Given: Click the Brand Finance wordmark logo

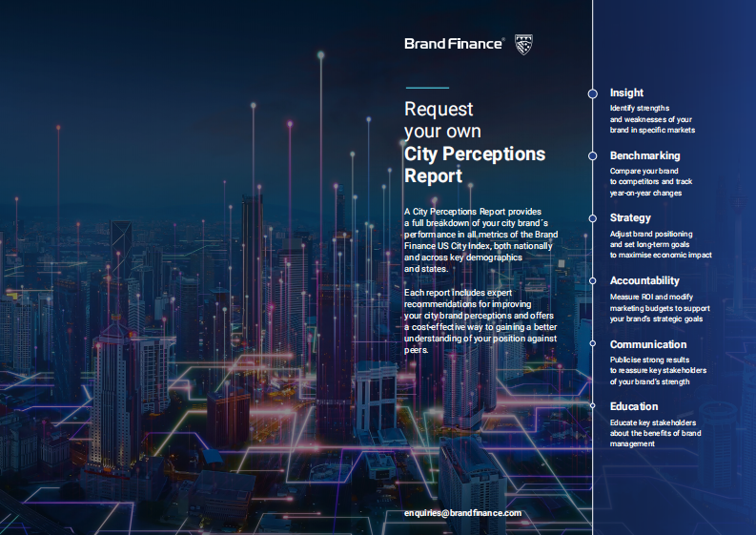Looking at the screenshot, I should click(x=455, y=44).
